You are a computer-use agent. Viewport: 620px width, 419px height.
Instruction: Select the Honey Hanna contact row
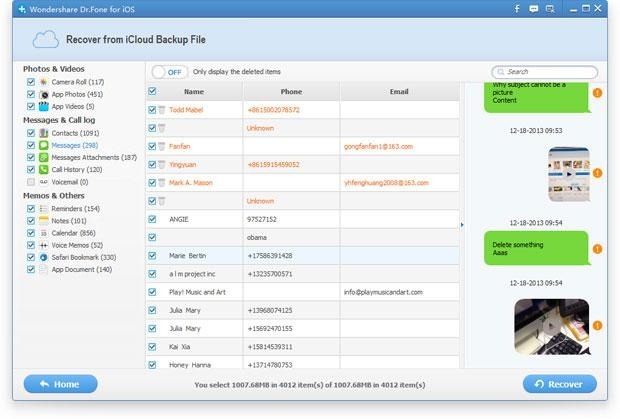point(302,364)
